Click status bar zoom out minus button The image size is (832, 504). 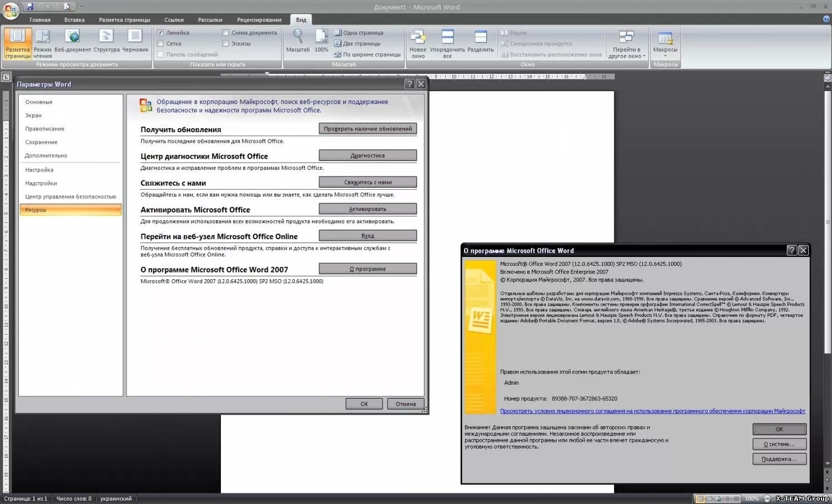(767, 498)
